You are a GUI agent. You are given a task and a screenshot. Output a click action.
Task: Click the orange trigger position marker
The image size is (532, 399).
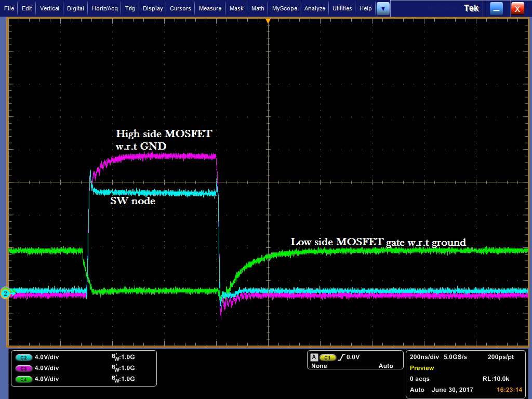(268, 21)
